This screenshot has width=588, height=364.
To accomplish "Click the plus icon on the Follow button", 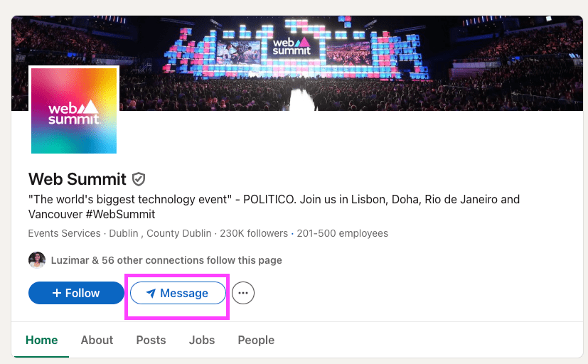I will click(x=57, y=293).
